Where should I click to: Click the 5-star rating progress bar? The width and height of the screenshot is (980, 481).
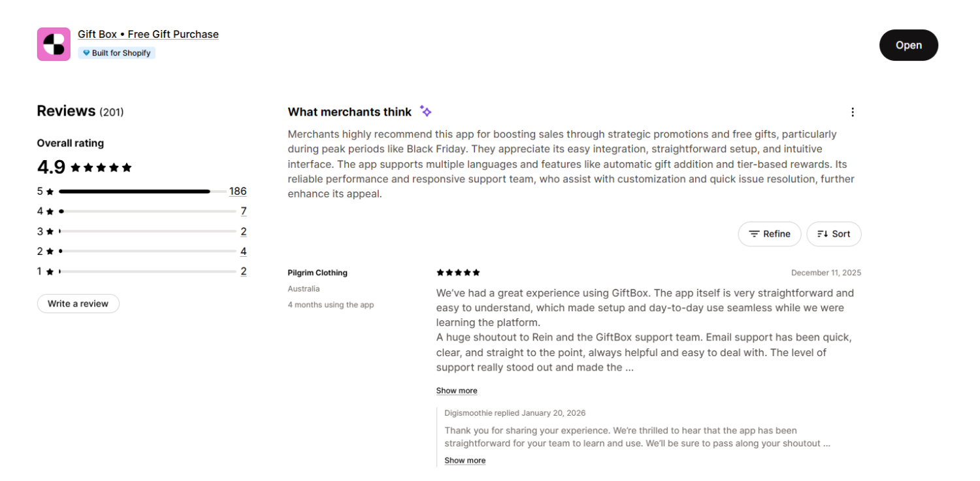134,191
